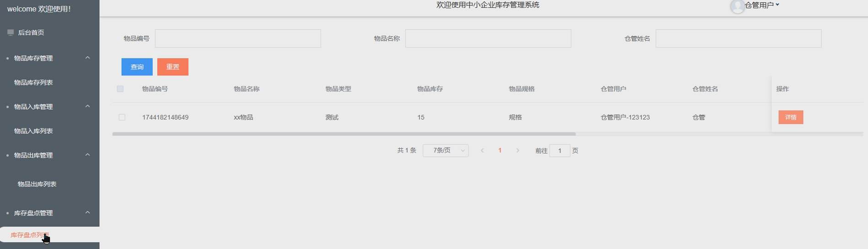This screenshot has width=868, height=249.
Task: Collapse the 物品库存管理 menu chevron
Action: (x=87, y=58)
